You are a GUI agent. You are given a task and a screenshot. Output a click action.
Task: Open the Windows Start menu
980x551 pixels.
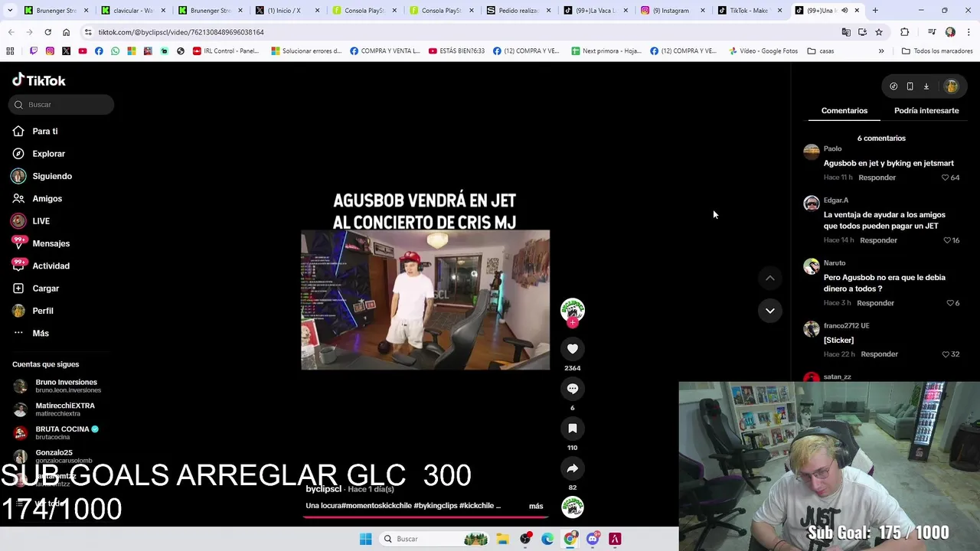366,539
